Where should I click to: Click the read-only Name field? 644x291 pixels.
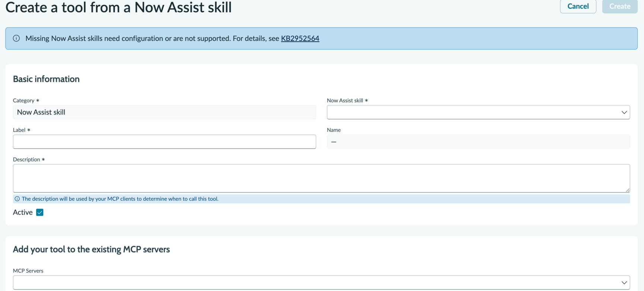(478, 142)
